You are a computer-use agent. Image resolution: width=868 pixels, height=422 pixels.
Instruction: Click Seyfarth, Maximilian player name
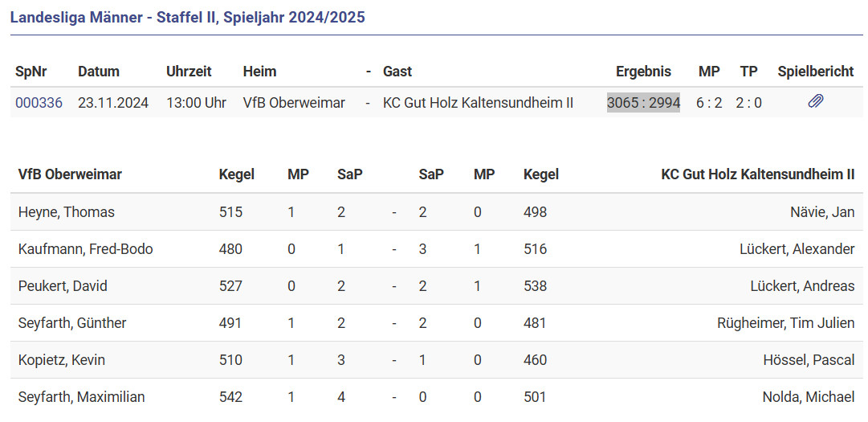(82, 397)
